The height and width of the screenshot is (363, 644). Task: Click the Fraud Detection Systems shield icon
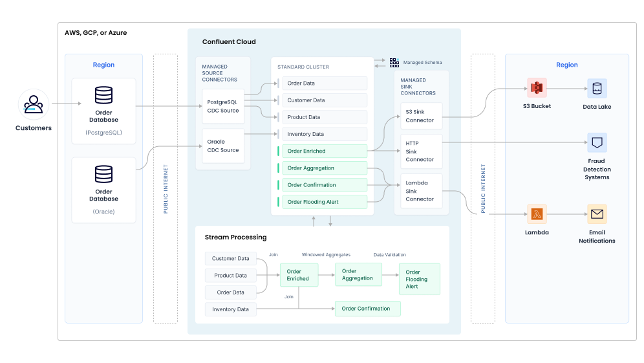coord(597,142)
